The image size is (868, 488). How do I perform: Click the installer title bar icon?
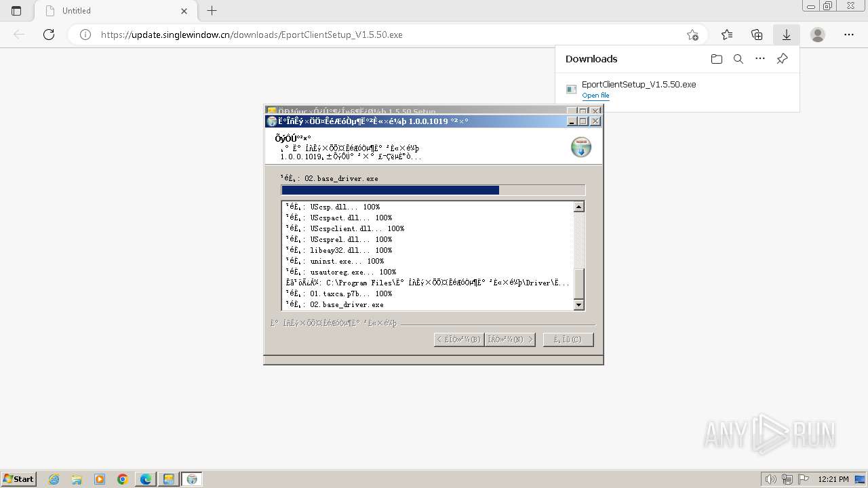click(x=272, y=121)
